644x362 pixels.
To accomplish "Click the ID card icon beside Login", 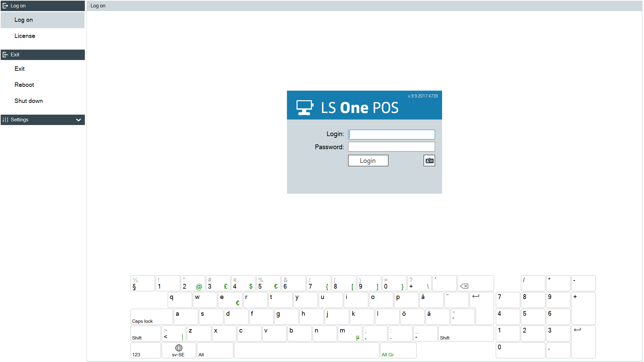I will (429, 161).
